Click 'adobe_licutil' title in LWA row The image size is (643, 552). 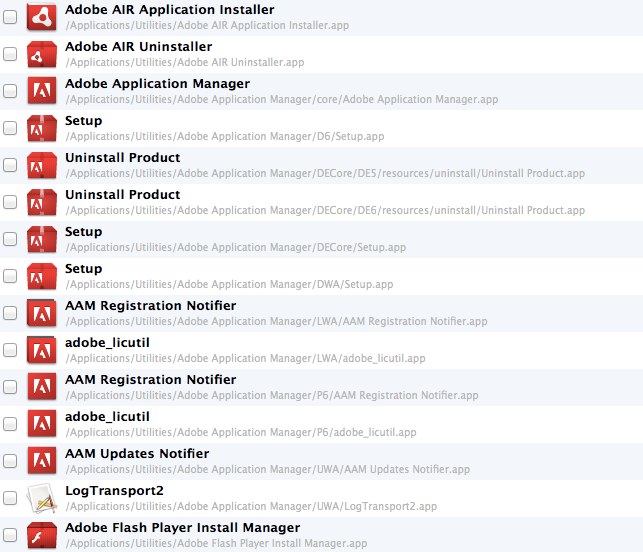[107, 343]
